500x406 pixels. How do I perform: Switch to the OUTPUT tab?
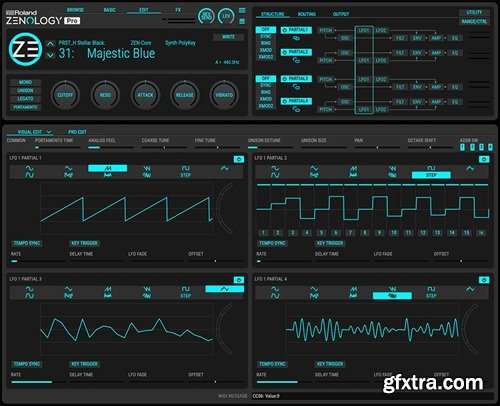[x=341, y=14]
